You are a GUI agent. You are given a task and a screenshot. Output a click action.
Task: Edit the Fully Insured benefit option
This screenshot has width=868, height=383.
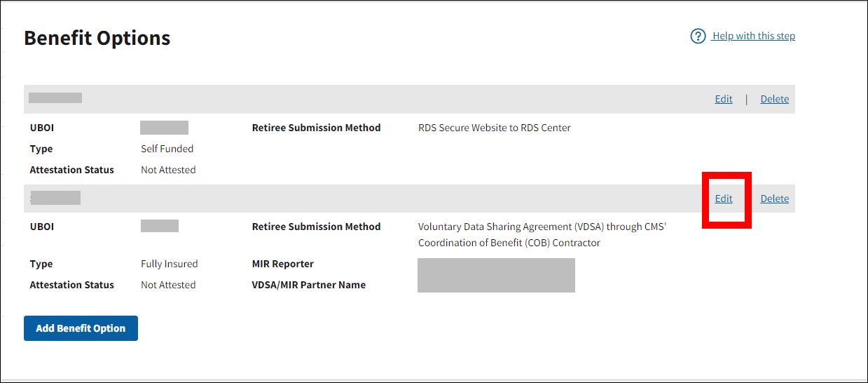tap(724, 199)
